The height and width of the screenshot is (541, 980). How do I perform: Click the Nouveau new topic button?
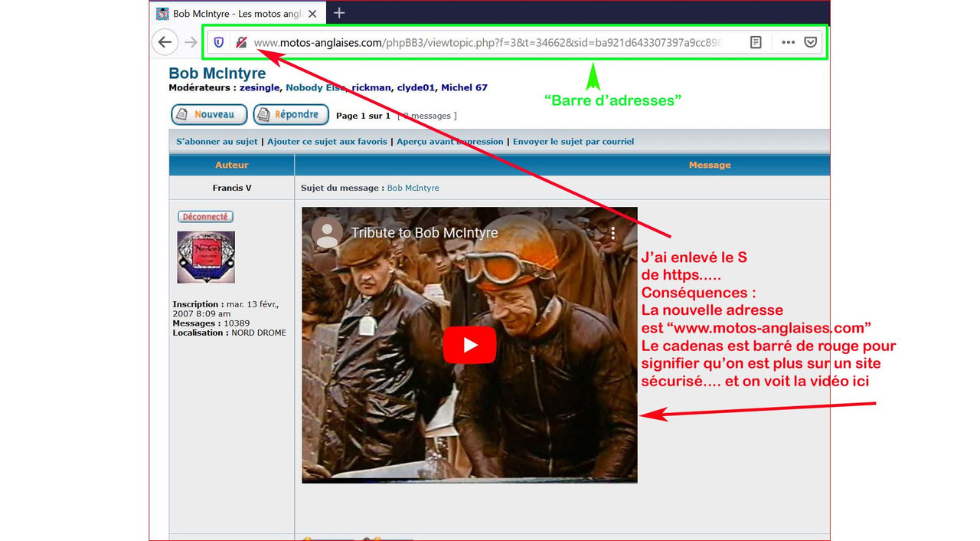(209, 114)
